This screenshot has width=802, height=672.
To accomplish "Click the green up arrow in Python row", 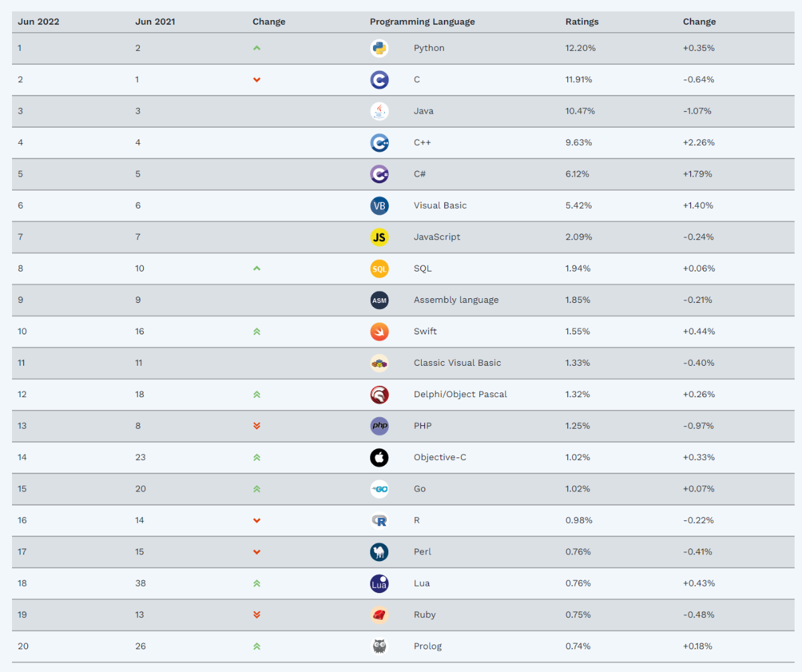I will click(x=257, y=48).
